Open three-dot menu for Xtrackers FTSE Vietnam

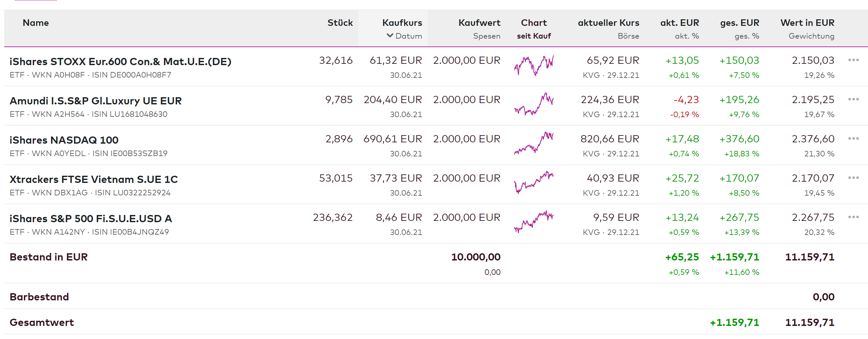click(853, 178)
